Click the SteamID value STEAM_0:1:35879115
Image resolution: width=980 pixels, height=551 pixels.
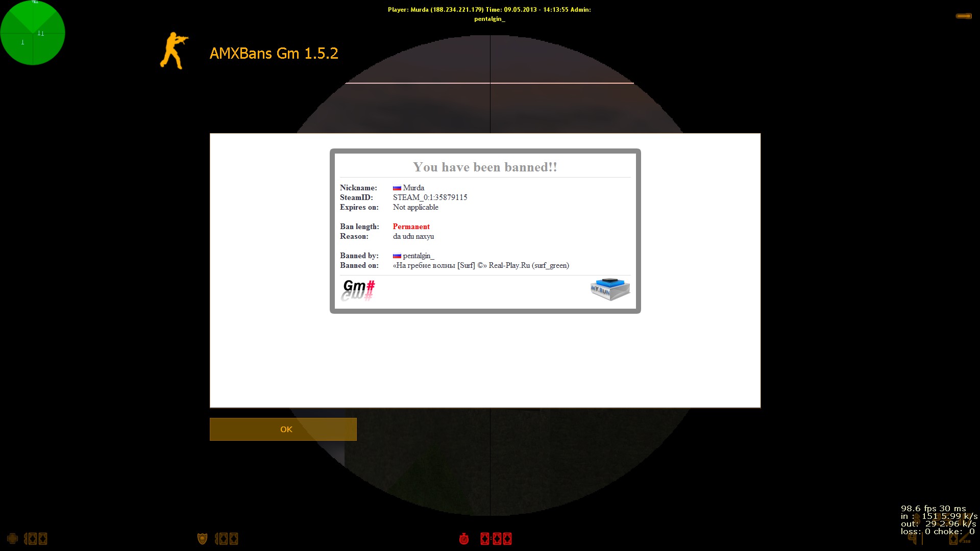click(x=430, y=197)
